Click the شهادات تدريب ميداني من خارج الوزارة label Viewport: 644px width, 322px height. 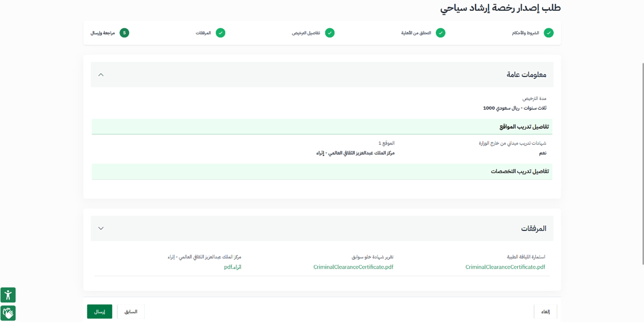tap(512, 143)
